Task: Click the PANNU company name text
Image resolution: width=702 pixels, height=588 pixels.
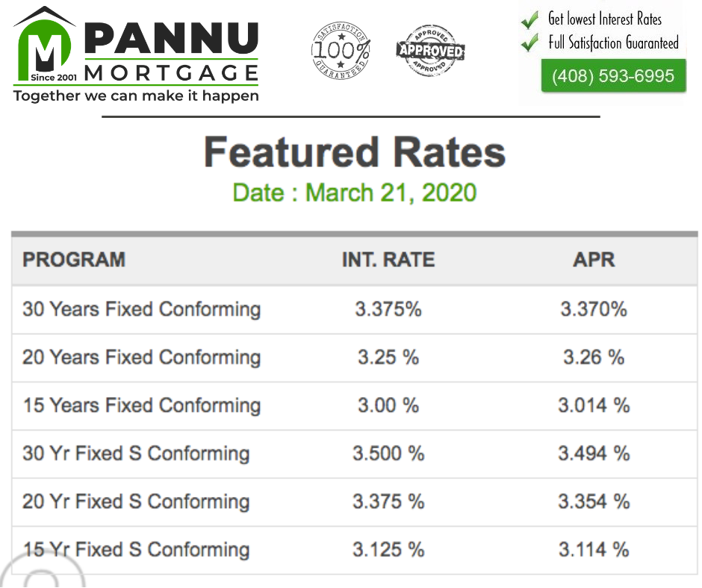Action: pos(172,37)
